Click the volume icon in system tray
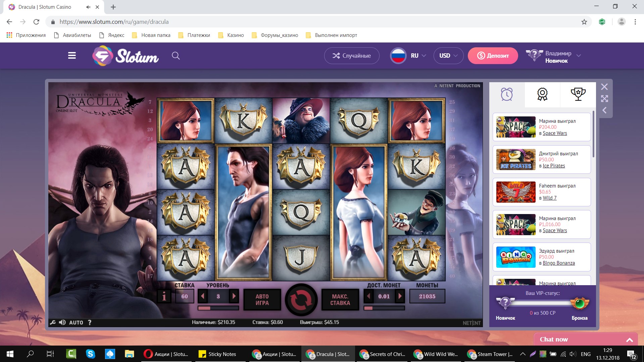The image size is (644, 362). 573,354
